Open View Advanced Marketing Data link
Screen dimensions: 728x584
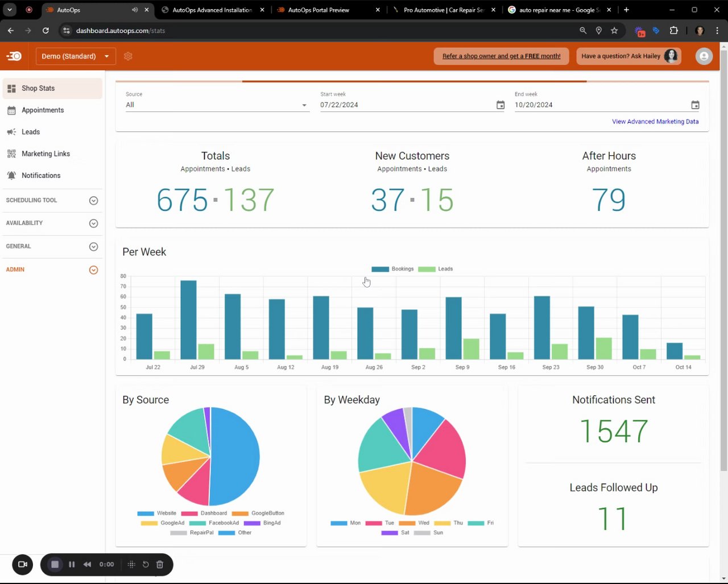point(655,122)
